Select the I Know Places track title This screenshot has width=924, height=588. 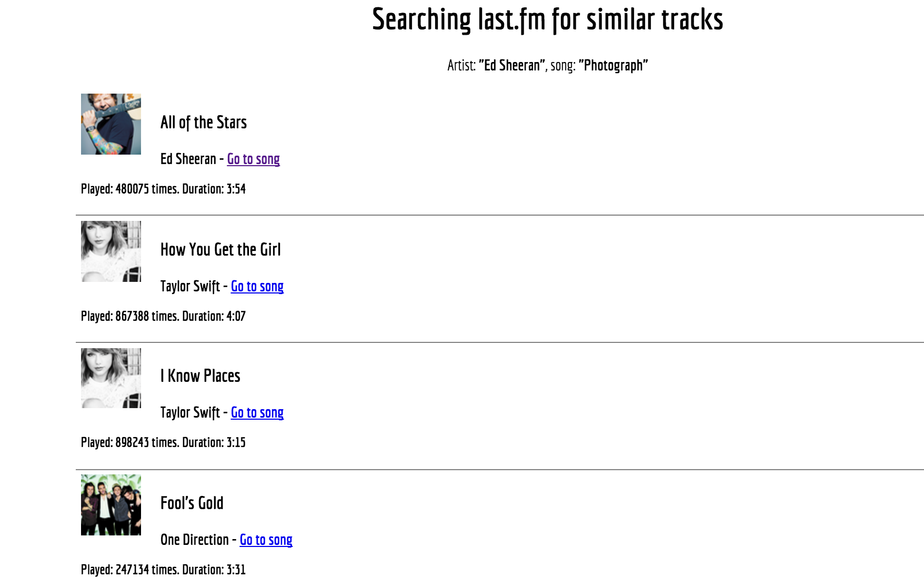coord(200,376)
